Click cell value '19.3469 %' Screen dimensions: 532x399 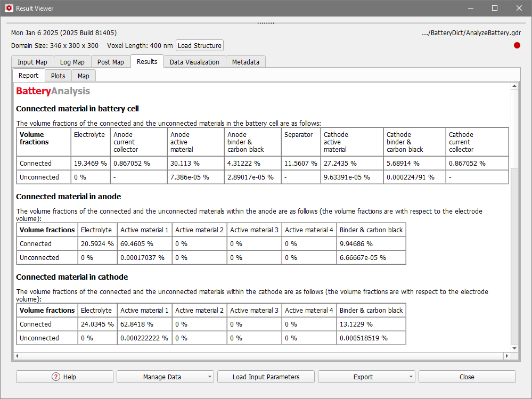(90, 163)
